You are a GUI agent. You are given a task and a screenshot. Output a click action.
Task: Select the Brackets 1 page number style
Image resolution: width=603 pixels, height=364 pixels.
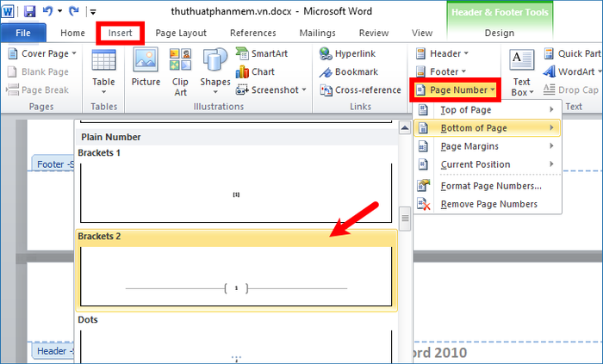coord(236,187)
